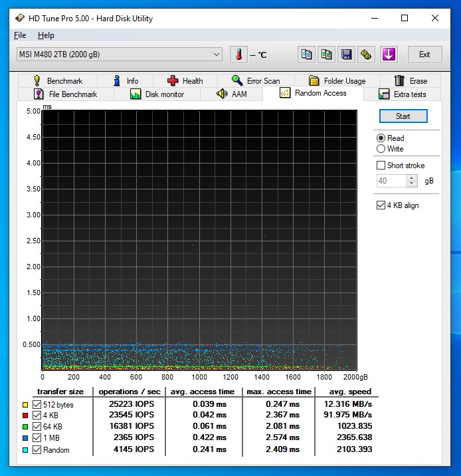
Task: Click the Exit button
Action: (x=424, y=55)
